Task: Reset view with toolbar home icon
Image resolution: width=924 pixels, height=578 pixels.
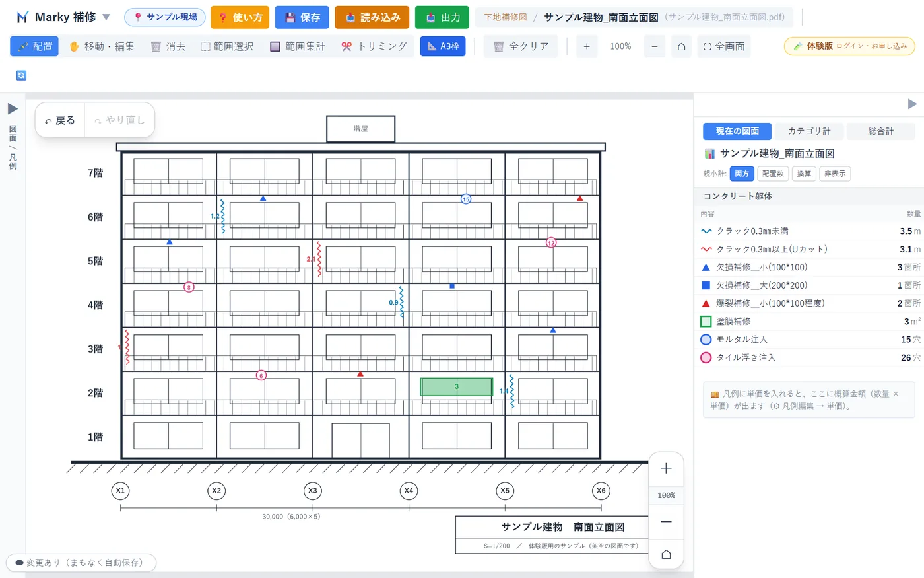Action: 681,46
